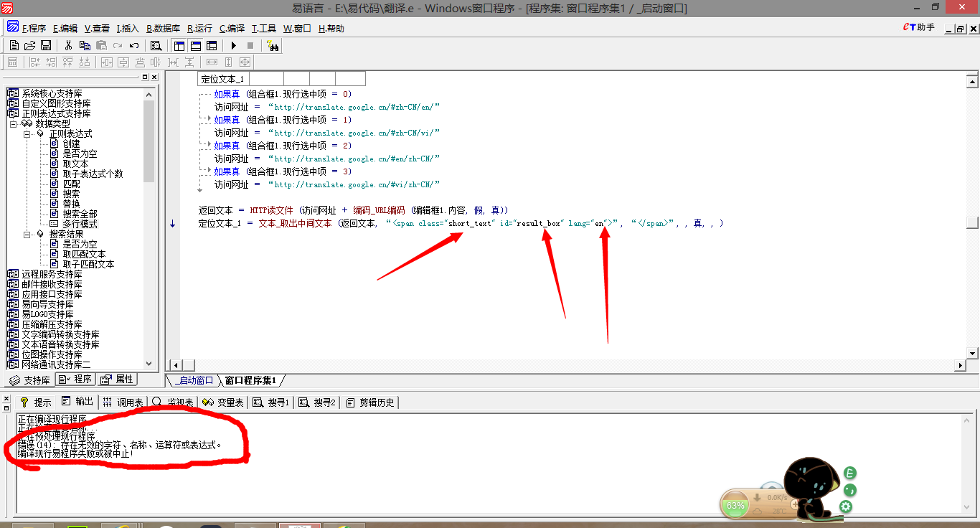The height and width of the screenshot is (528, 980).
Task: Switch to the 支持库 panel tab
Action: click(30, 380)
